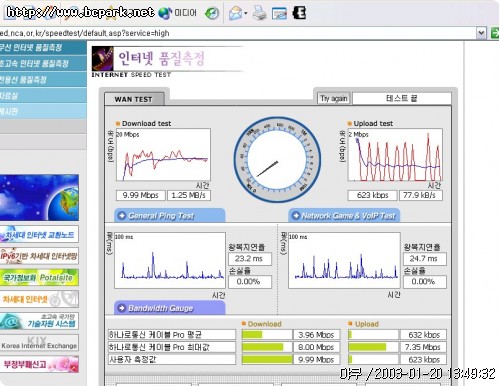Click the 0.00% loss under 24.7 ms

(424, 282)
